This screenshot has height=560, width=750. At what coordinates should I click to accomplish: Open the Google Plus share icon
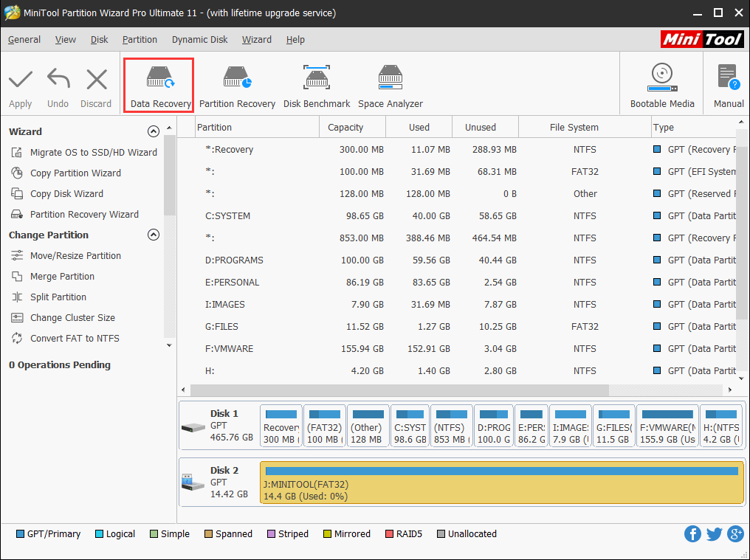pyautogui.click(x=736, y=533)
